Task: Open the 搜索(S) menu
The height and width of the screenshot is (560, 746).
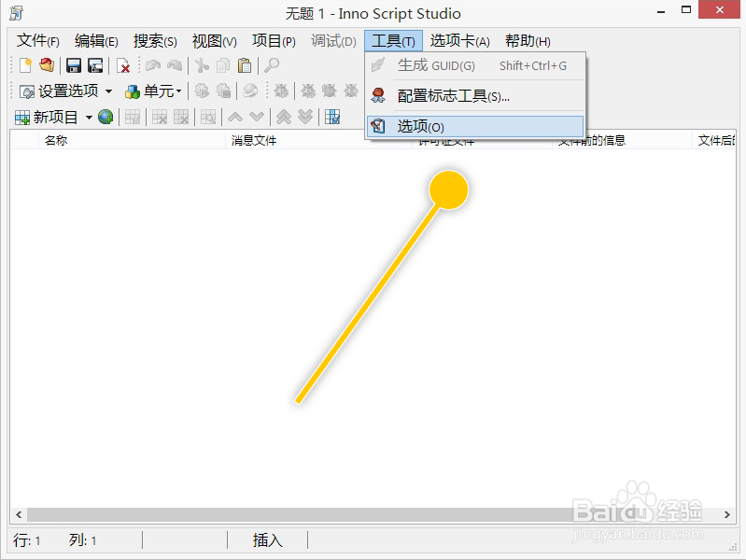Action: pos(155,41)
